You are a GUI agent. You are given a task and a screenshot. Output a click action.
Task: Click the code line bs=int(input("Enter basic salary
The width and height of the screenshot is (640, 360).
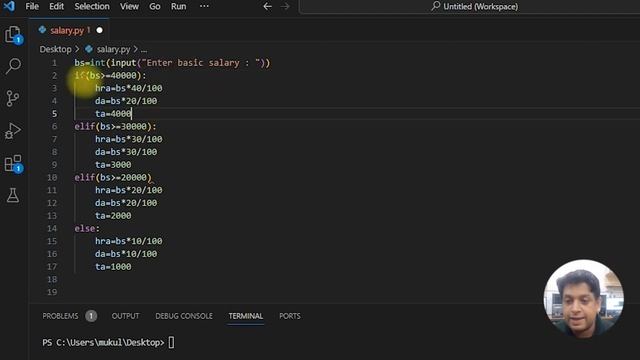pos(172,63)
